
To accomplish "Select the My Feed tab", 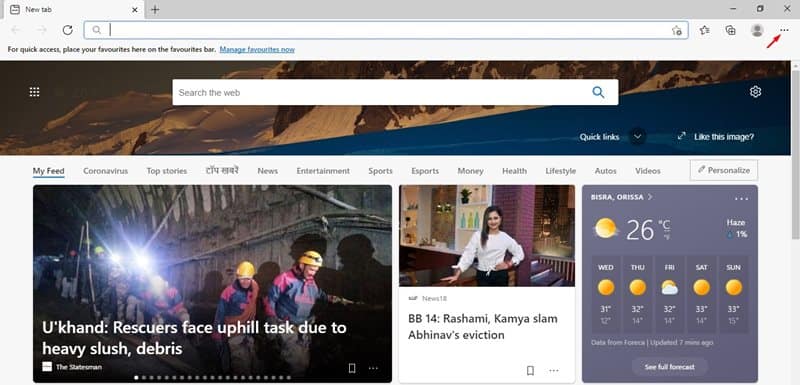I will tap(48, 171).
